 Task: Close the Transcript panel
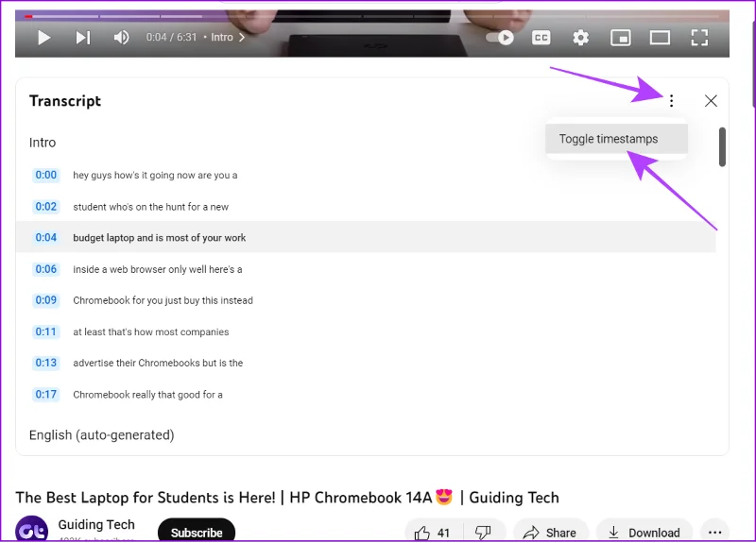[x=711, y=101]
